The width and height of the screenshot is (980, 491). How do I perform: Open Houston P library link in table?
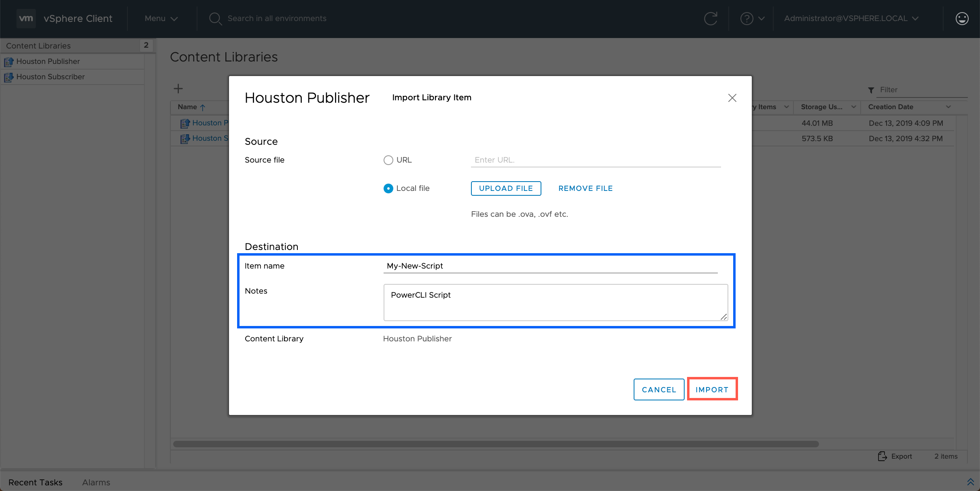pos(210,123)
